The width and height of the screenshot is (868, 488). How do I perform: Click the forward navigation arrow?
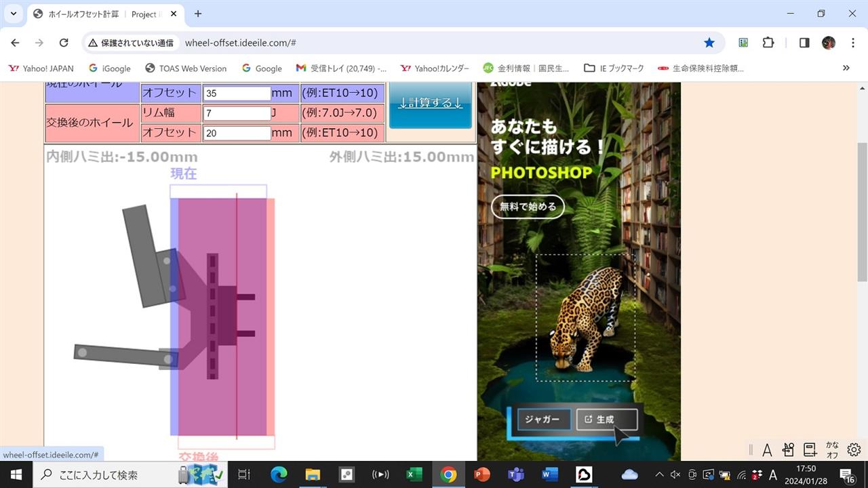tap(39, 43)
